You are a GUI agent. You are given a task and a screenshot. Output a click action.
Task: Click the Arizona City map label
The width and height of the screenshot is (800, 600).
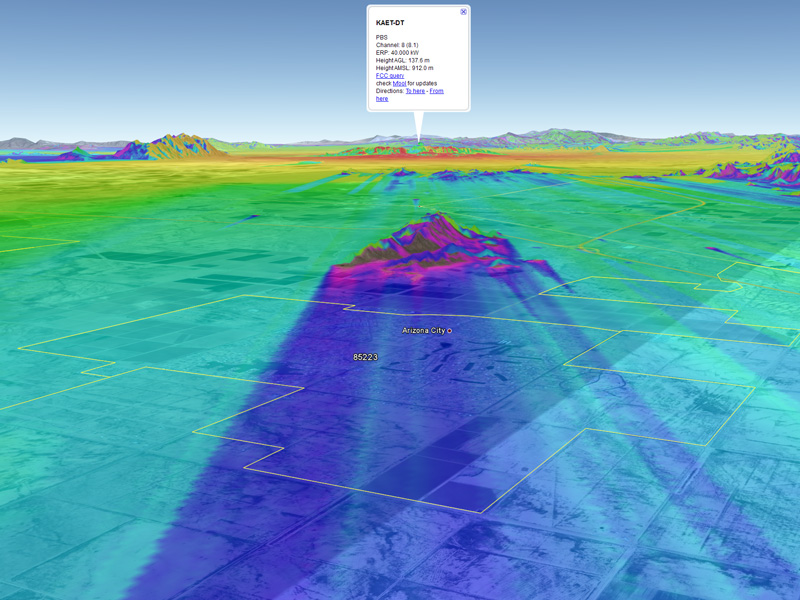[423, 330]
